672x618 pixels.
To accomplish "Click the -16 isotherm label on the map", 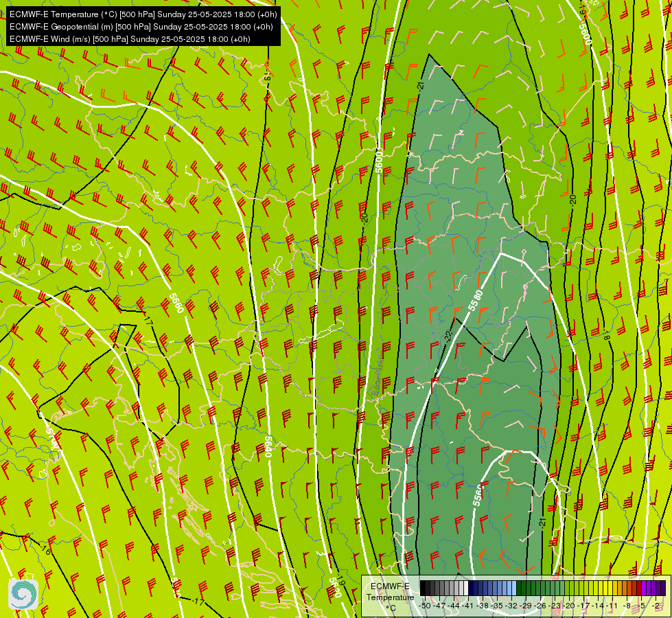I will [45, 549].
